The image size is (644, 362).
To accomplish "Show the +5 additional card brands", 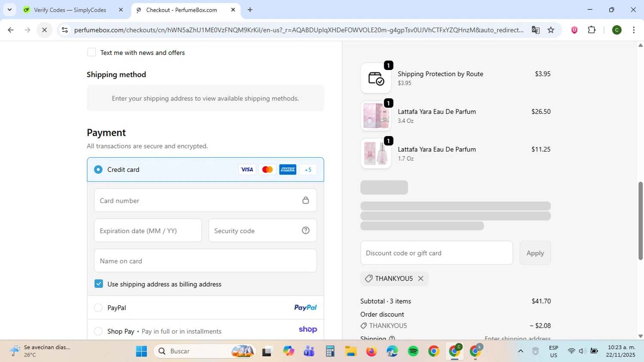I will coord(308,170).
